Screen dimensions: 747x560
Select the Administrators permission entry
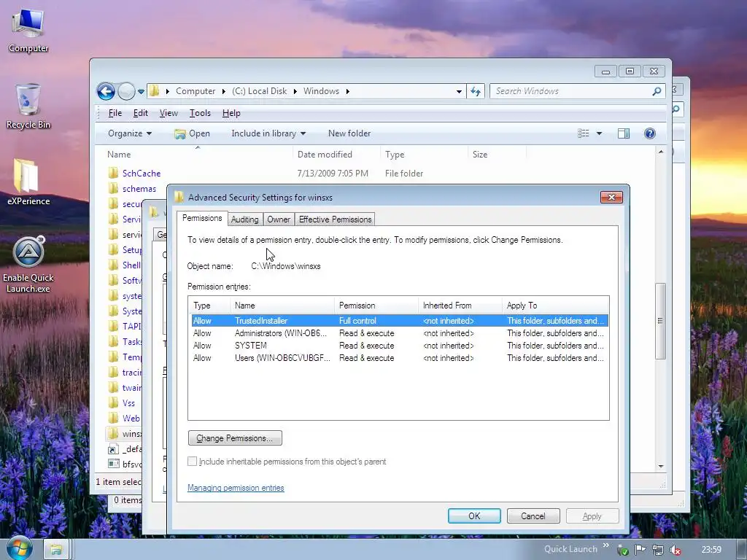[x=399, y=332]
